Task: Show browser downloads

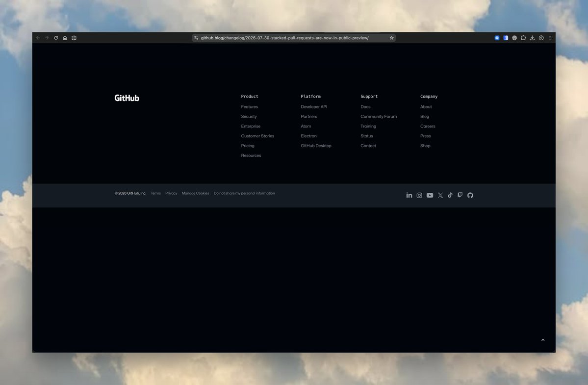Action: pos(532,38)
